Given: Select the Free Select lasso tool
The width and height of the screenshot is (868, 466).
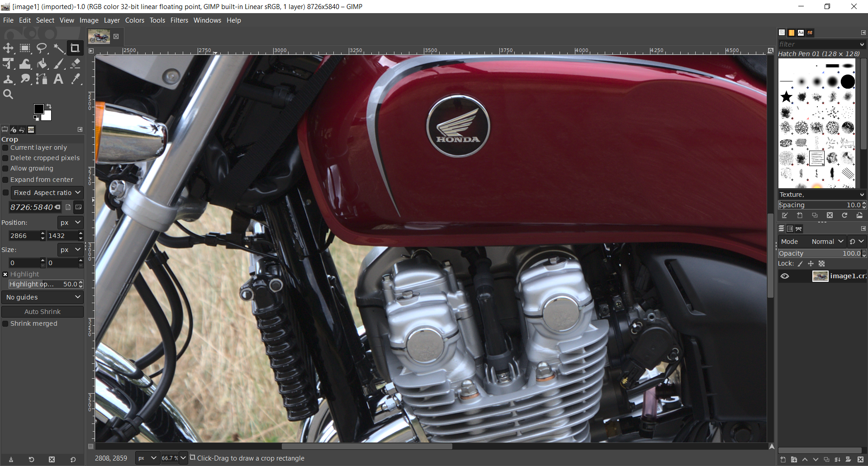Looking at the screenshot, I should point(42,48).
